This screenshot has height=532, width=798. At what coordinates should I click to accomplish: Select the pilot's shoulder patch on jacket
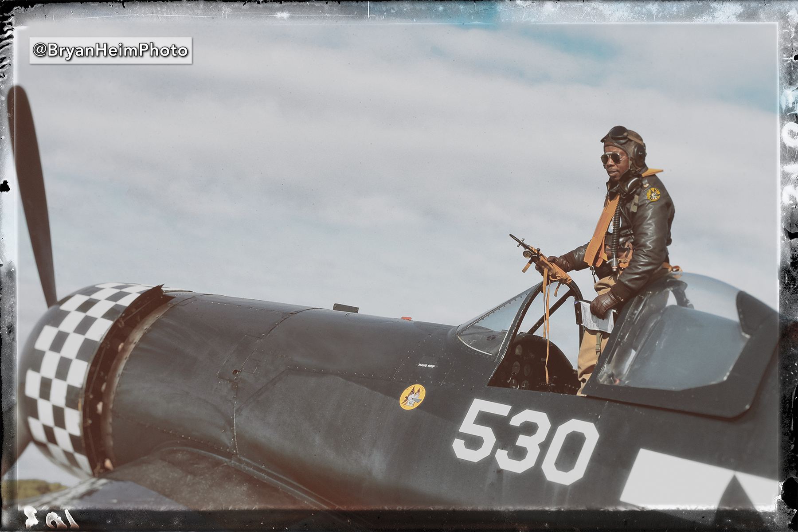(653, 194)
